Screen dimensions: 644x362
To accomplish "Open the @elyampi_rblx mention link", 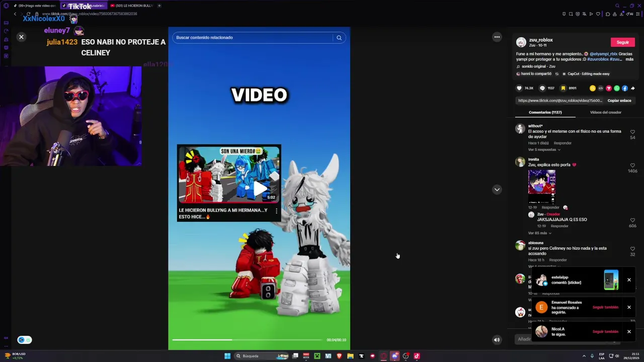I will coord(604,54).
